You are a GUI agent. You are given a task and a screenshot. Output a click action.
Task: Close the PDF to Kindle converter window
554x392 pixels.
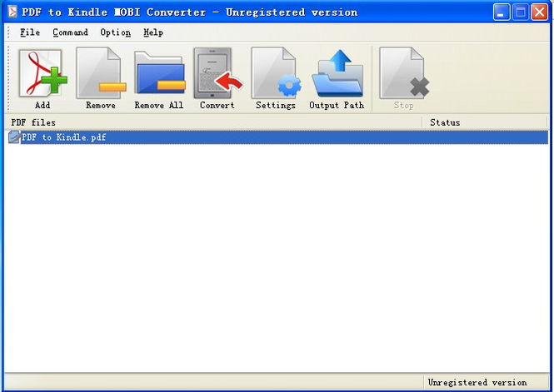click(540, 12)
